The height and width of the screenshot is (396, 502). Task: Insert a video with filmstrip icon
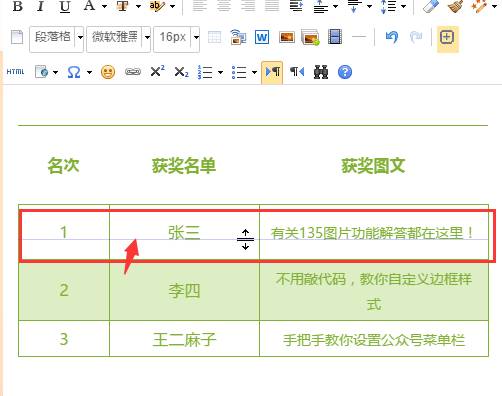pyautogui.click(x=335, y=37)
